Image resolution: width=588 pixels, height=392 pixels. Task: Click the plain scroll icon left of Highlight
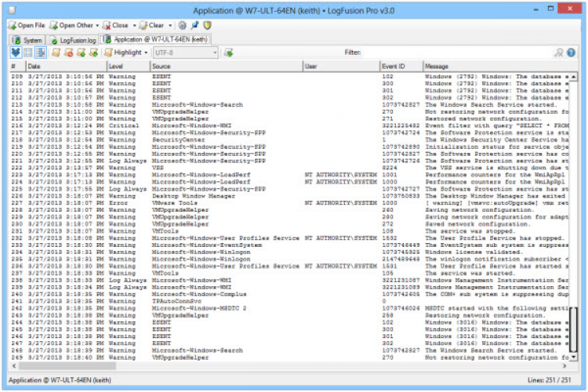tap(56, 53)
